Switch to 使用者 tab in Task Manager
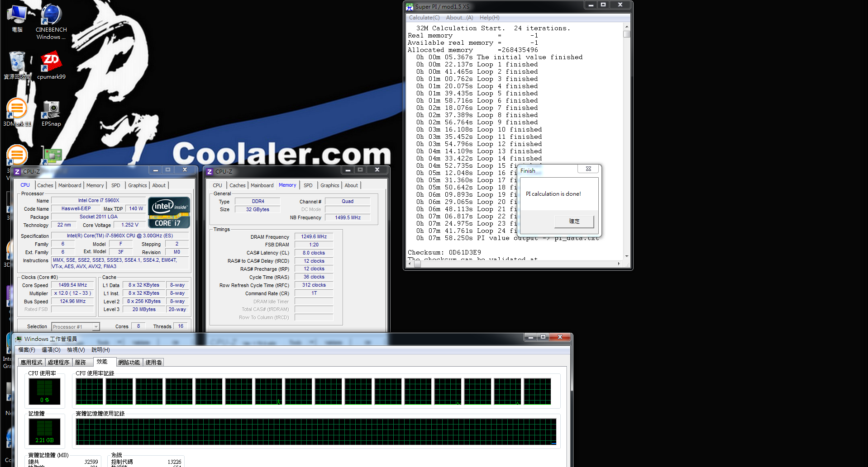Viewport: 868px width, 467px height. (153, 363)
